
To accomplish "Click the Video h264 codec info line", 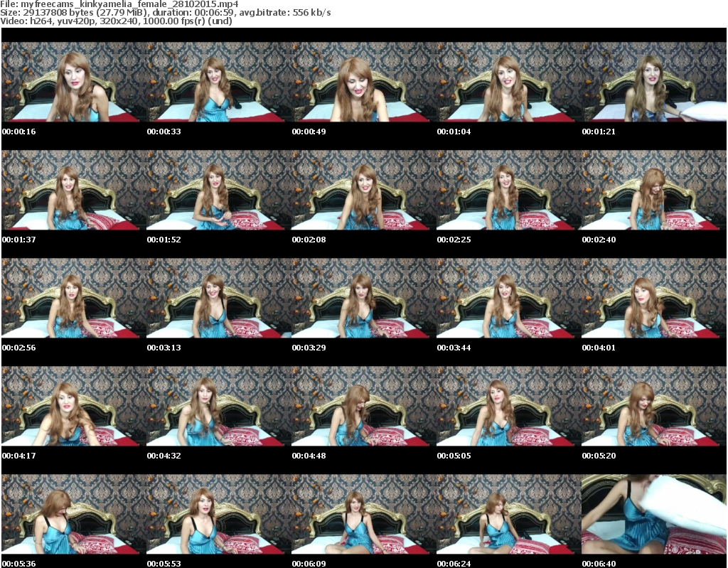I will [116, 21].
